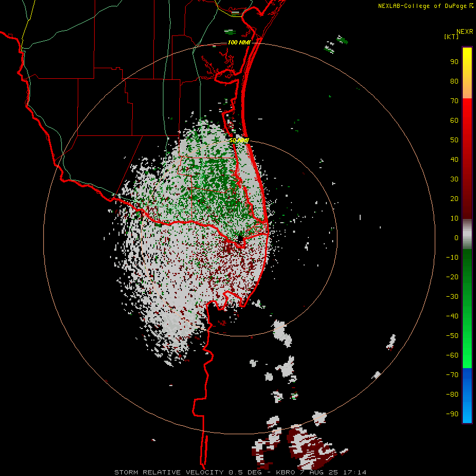Click the positive 60 value on velocity scale

454,121
